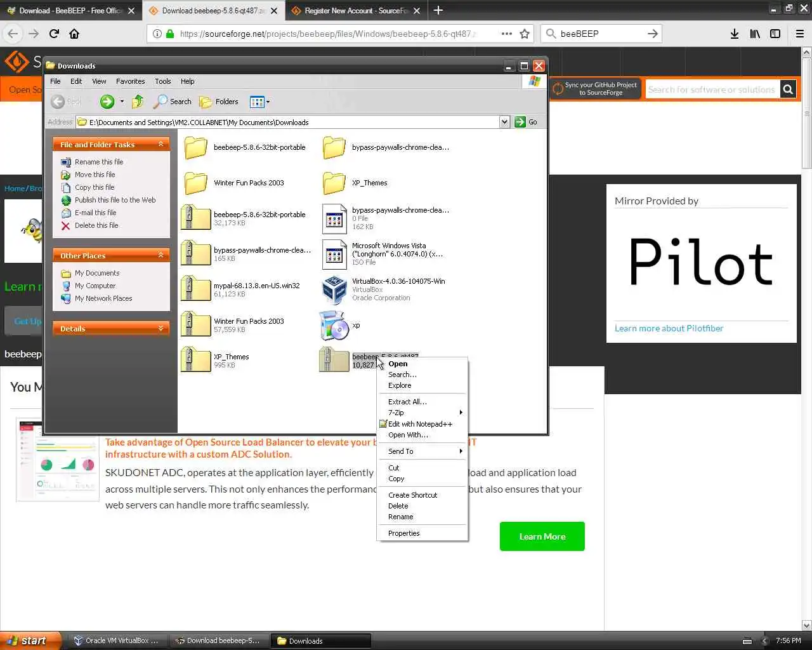Image resolution: width=812 pixels, height=650 pixels.
Task: Select XP_Themes folder icon
Action: coord(334,183)
